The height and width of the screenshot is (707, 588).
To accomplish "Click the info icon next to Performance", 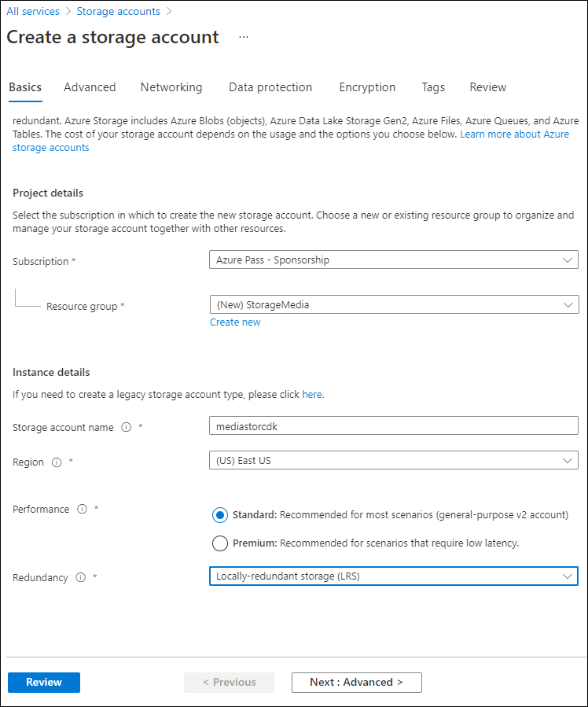I will tap(82, 509).
